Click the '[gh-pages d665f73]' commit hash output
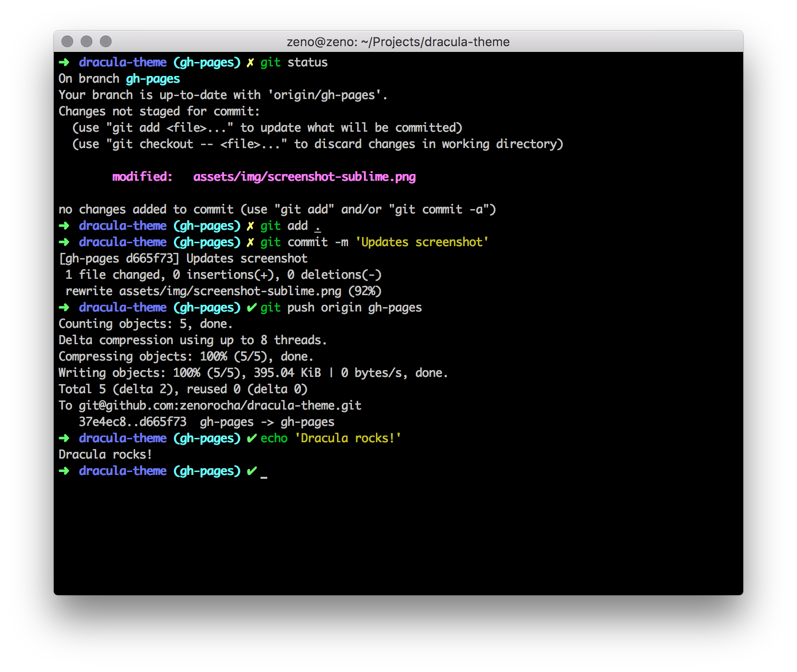Image resolution: width=797 pixels, height=672 pixels. pos(119,259)
